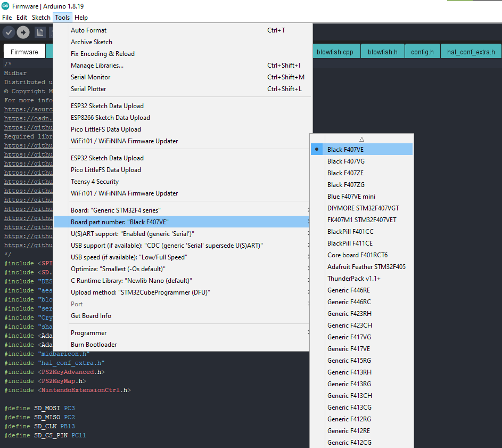Open Manage Libraries...
The height and width of the screenshot is (448, 502).
[x=182, y=66]
